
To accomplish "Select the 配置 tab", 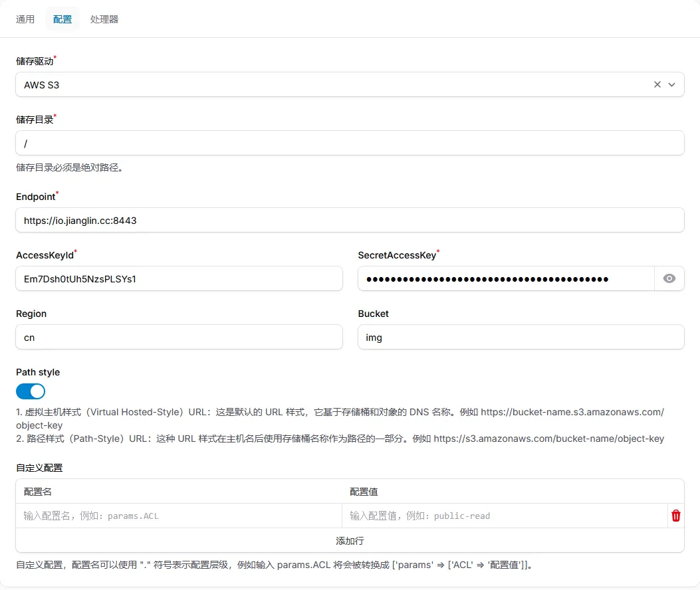I will point(62,19).
